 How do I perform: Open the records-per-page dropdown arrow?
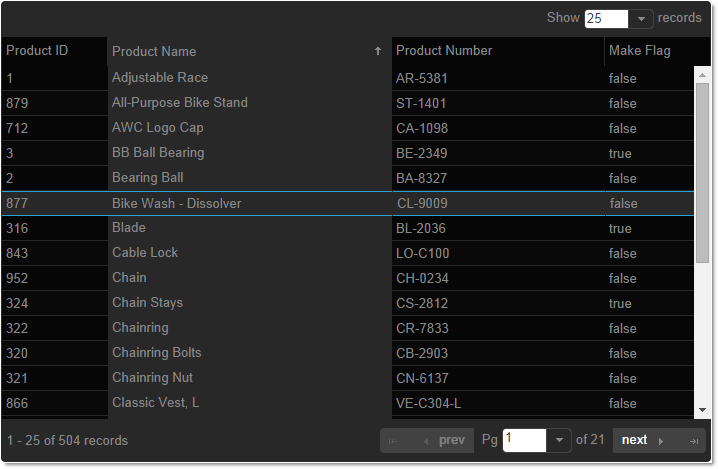[x=641, y=19]
